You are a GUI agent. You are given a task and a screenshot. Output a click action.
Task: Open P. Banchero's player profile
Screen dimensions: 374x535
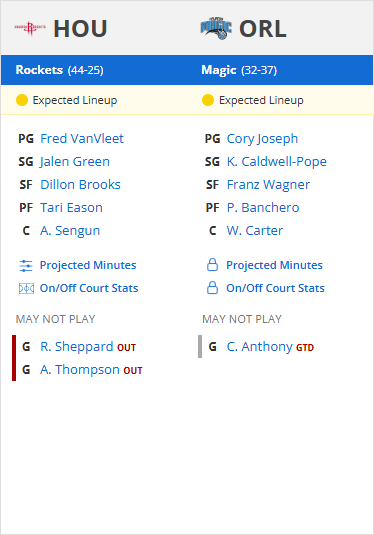tap(263, 208)
